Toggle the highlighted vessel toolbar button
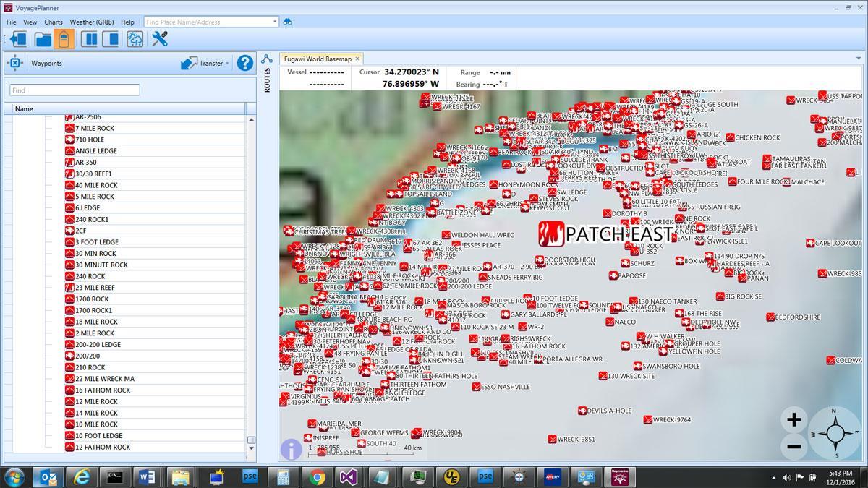The image size is (868, 488). pyautogui.click(x=64, y=39)
